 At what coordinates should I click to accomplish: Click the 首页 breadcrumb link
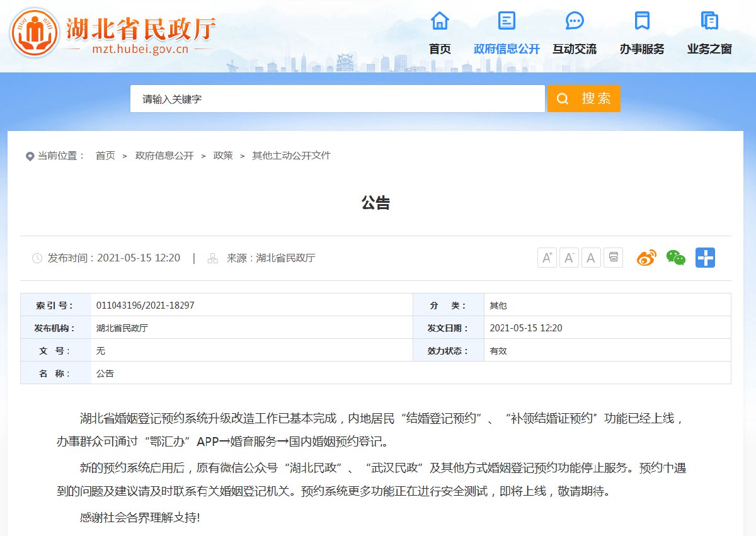[105, 156]
